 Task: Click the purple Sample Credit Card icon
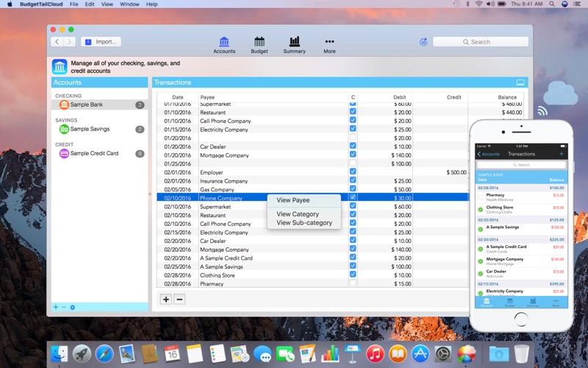click(64, 153)
